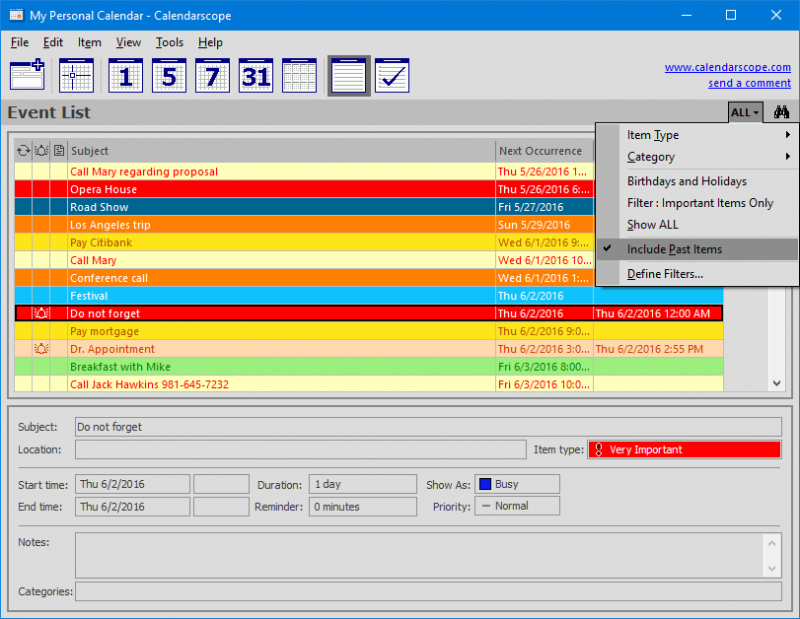The width and height of the screenshot is (800, 619).
Task: Visit the www.calendarscope.com link
Action: click(727, 68)
